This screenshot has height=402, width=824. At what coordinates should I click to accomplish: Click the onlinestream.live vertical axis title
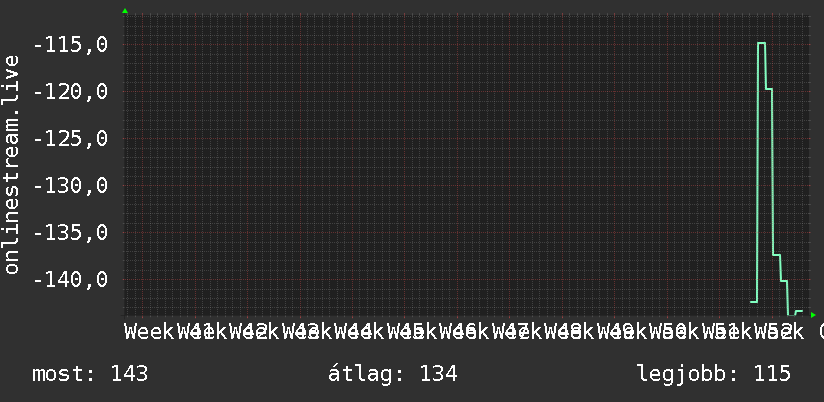(11, 164)
